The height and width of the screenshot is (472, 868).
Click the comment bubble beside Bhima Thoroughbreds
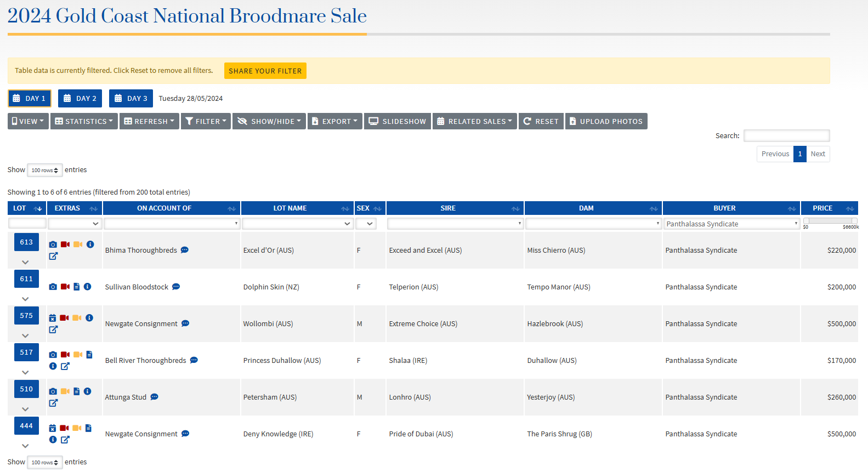click(185, 250)
